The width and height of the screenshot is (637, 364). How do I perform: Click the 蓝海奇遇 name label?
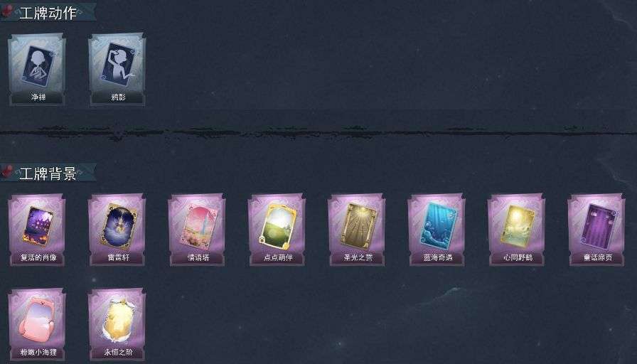(x=437, y=257)
